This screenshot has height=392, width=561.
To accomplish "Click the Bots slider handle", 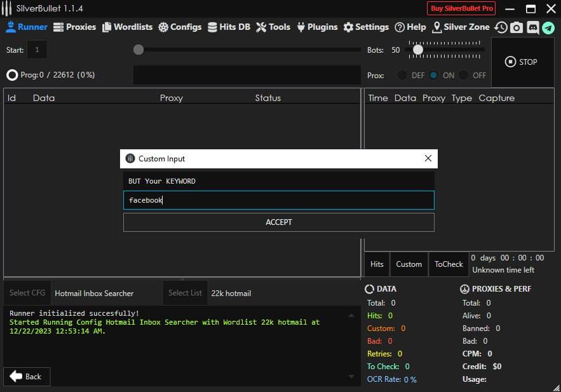I will 417,50.
